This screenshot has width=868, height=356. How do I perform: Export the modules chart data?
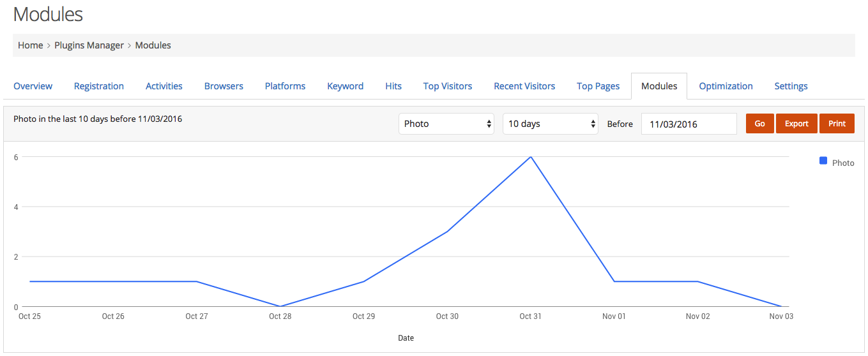[x=796, y=124]
